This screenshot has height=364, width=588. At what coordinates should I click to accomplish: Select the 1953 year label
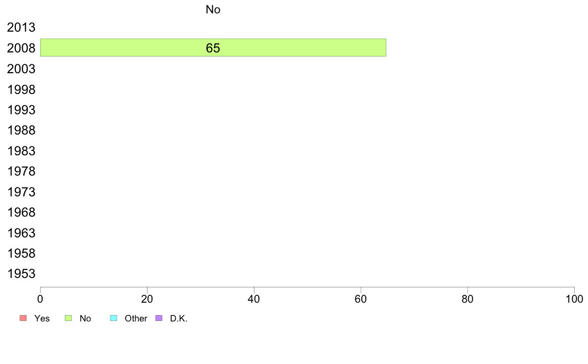tap(21, 273)
